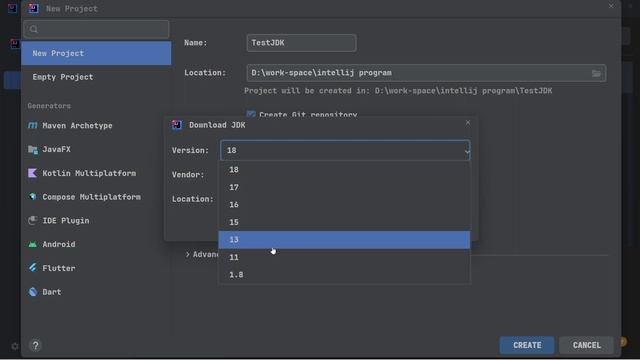The image size is (640, 360).
Task: Click the Download JDK dialog logo icon
Action: pyautogui.click(x=177, y=125)
